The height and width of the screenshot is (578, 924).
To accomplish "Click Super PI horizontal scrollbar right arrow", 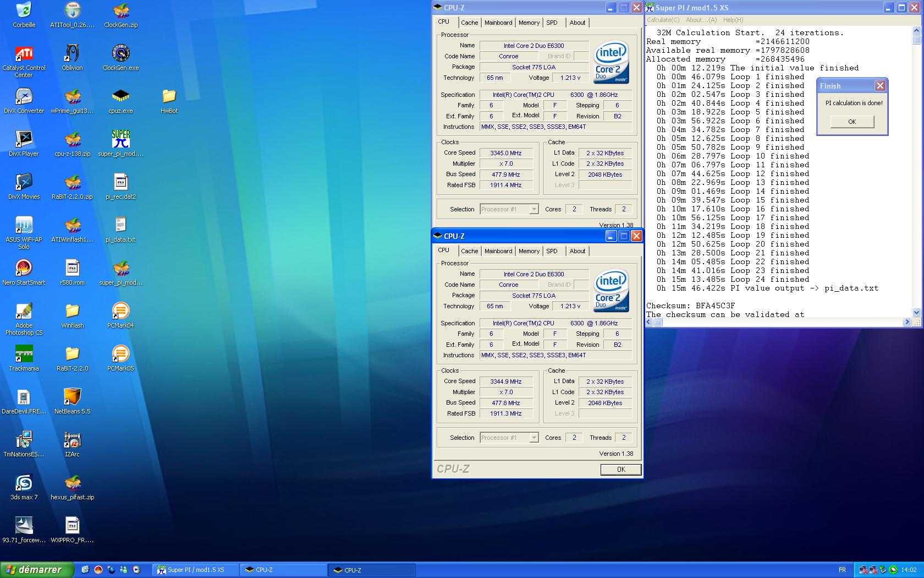I will (x=908, y=322).
